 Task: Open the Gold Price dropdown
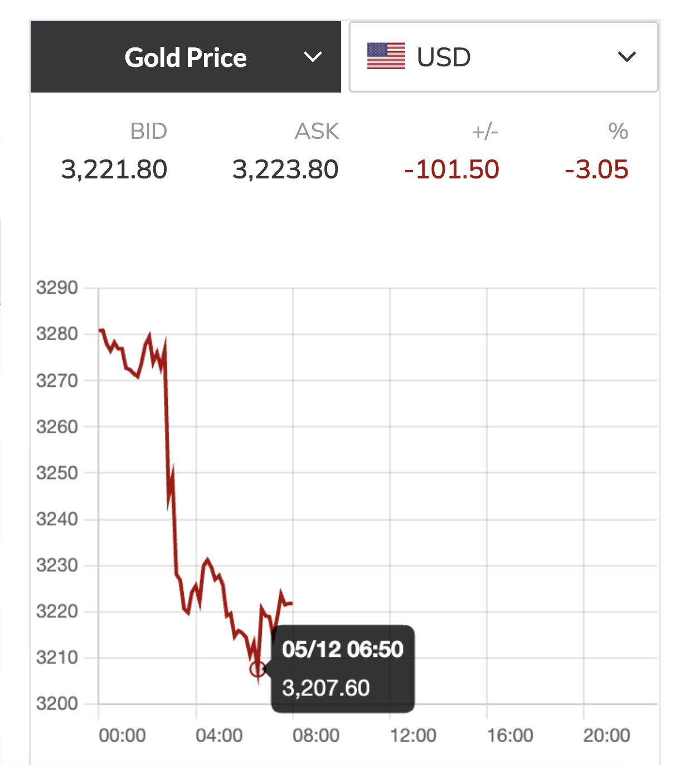(x=186, y=57)
